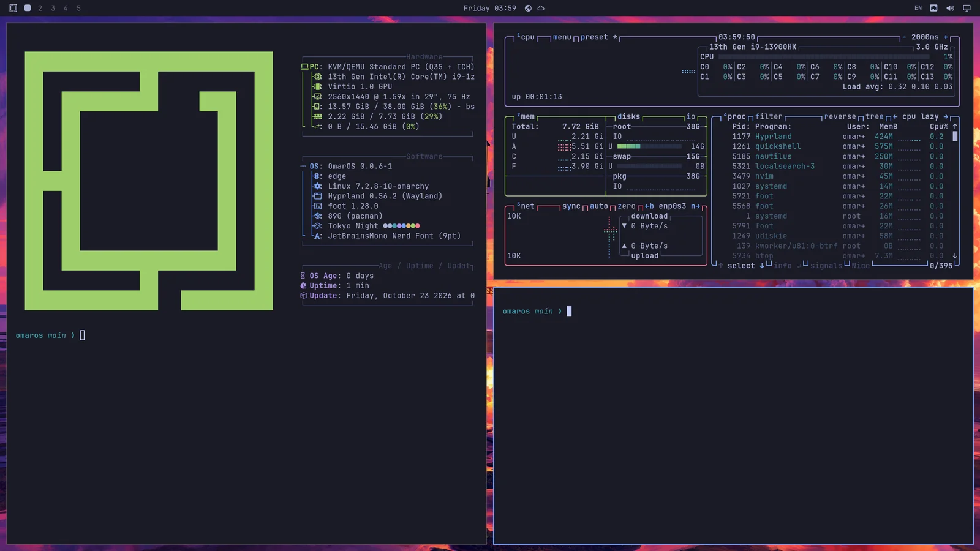Switch to active workspace 1 indicator
The width and height of the screenshot is (980, 551).
(28, 8)
